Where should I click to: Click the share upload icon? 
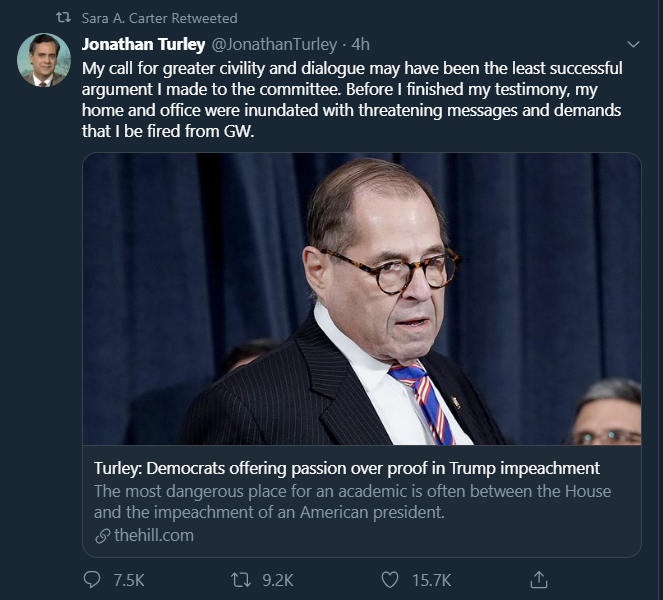pyautogui.click(x=538, y=579)
